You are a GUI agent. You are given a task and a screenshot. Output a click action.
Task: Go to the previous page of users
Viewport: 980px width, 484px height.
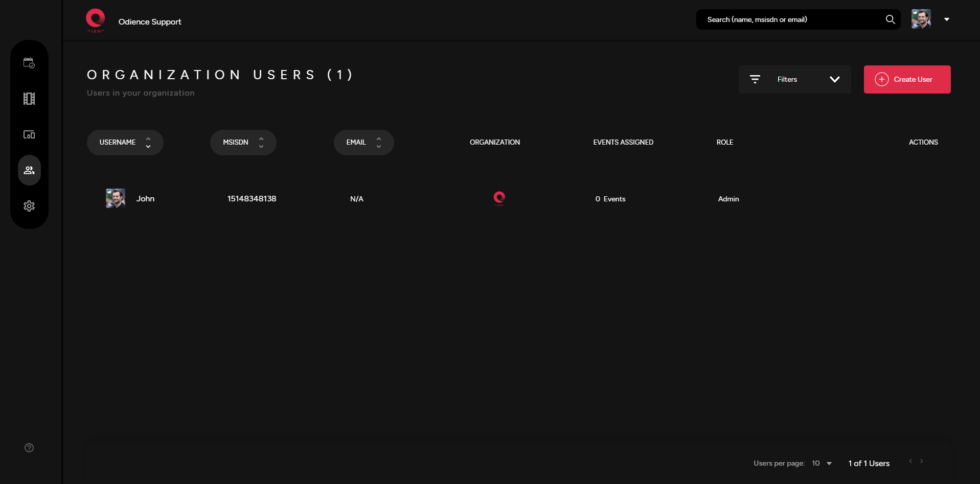click(910, 461)
